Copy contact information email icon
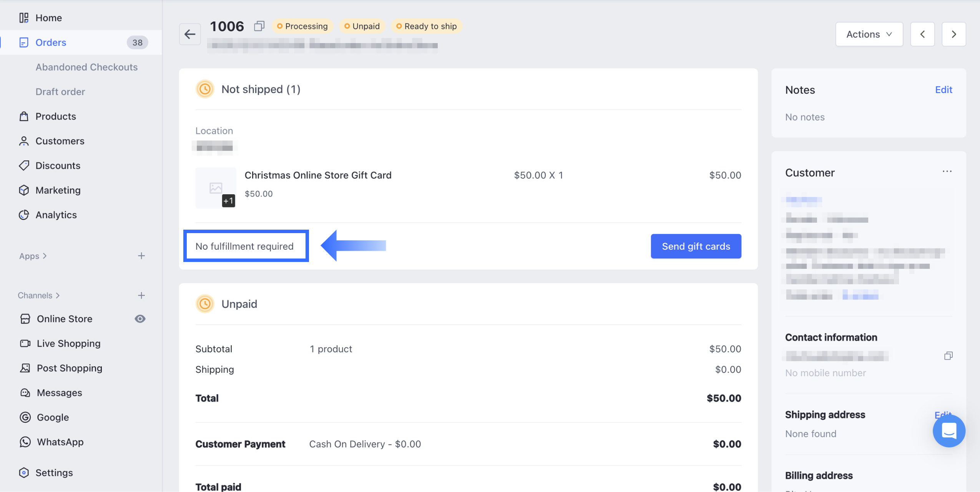Viewport: 980px width, 492px height. coord(948,356)
